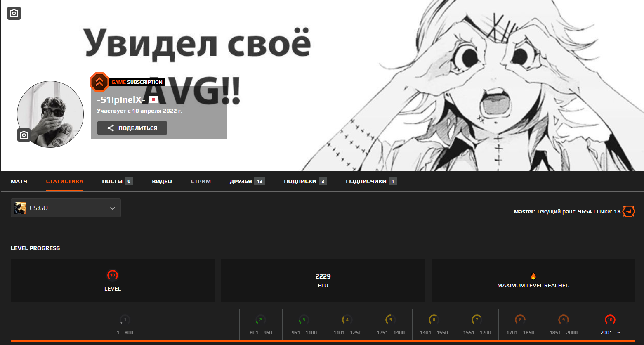
Task: Open the ПОДПИСКИ tab
Action: [306, 181]
